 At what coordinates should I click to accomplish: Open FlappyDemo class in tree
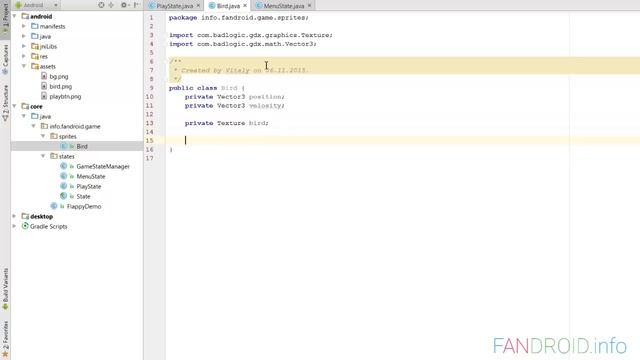(84, 207)
